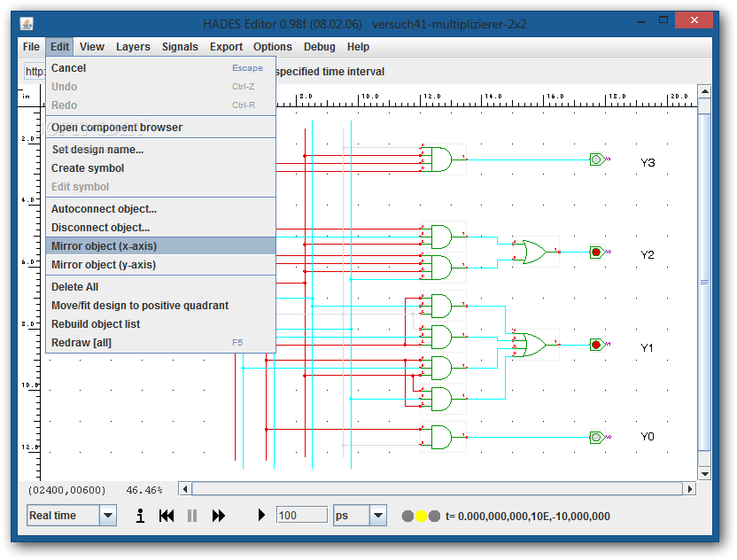Click the Y3 output pin symbol
The width and height of the screenshot is (737, 560).
point(597,159)
